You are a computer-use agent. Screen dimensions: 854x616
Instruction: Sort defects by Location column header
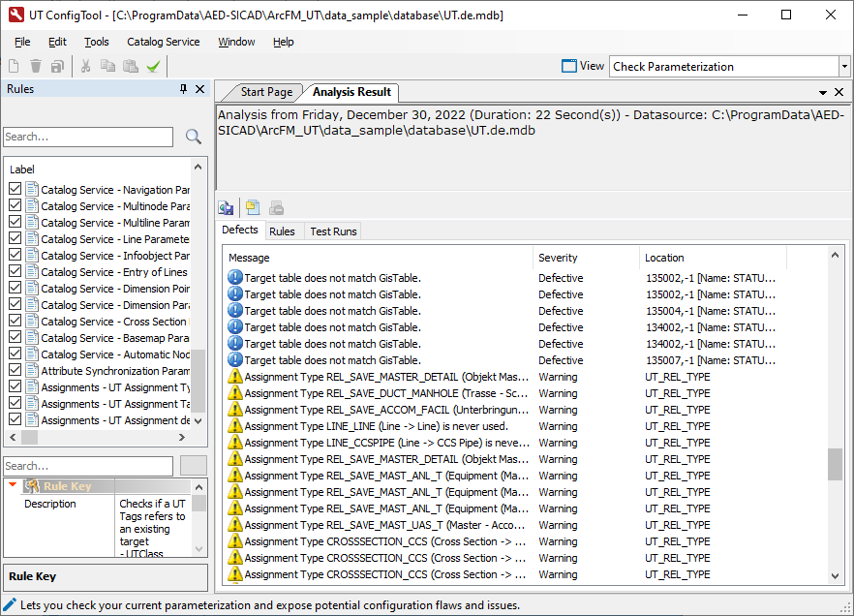pyautogui.click(x=713, y=258)
